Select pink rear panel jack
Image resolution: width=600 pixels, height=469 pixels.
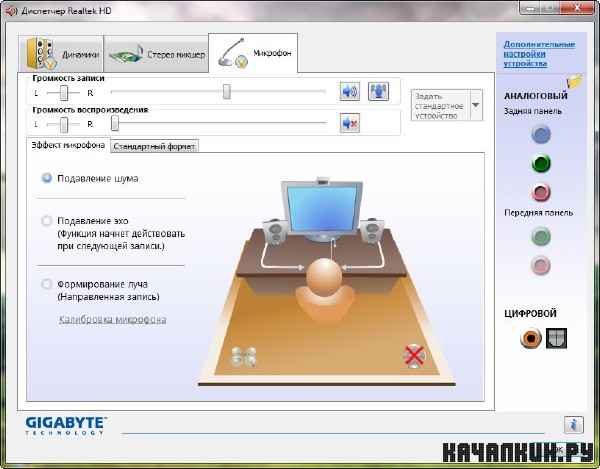coord(541,192)
